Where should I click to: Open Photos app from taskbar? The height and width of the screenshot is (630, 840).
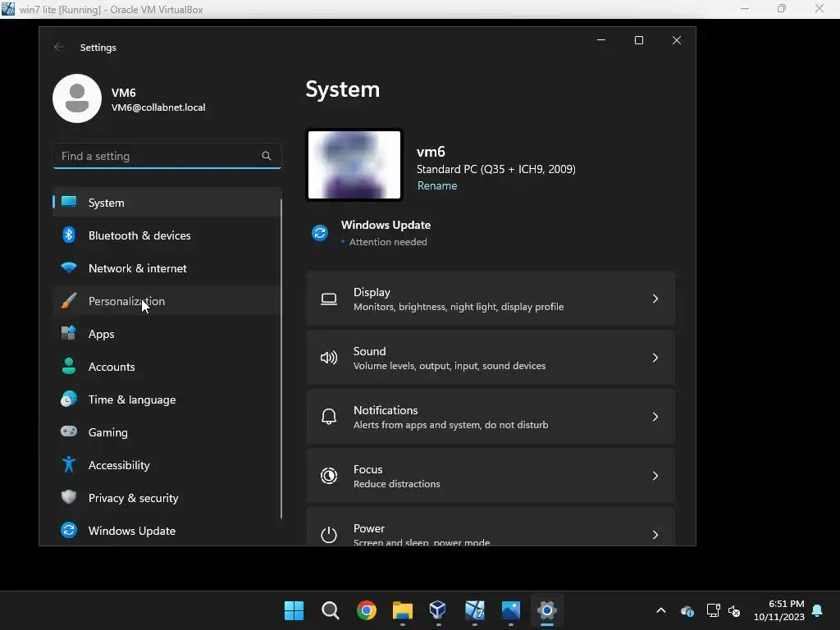coord(511,610)
